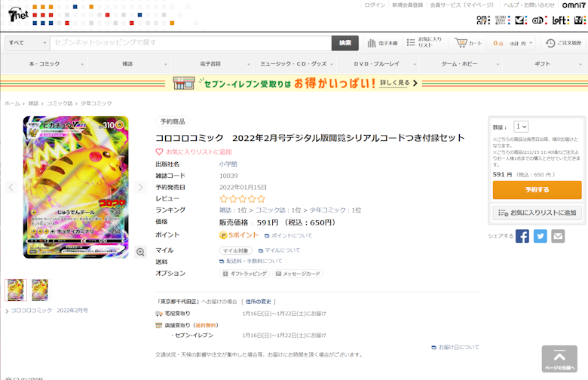This screenshot has width=588, height=380.
Task: Open the Akachan Honpo logo icon
Action: pos(540,20)
